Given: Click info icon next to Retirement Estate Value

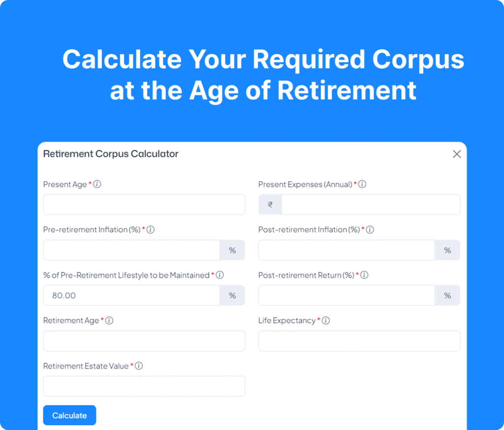Looking at the screenshot, I should (139, 366).
